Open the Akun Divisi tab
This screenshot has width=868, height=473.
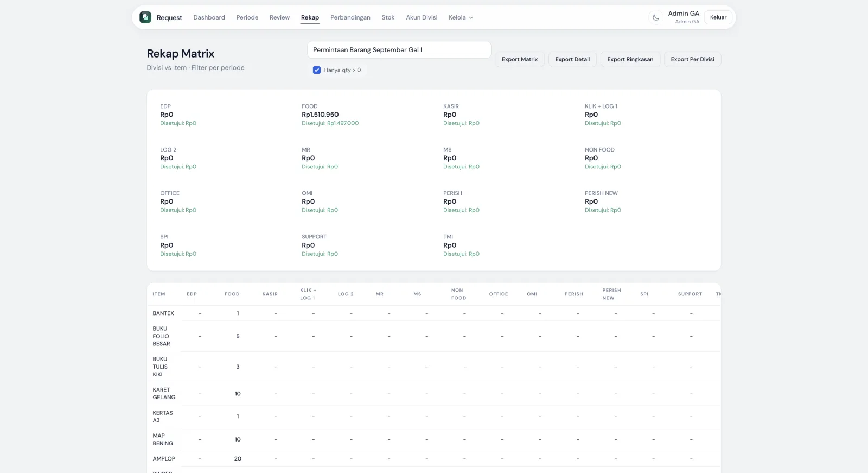tap(422, 17)
